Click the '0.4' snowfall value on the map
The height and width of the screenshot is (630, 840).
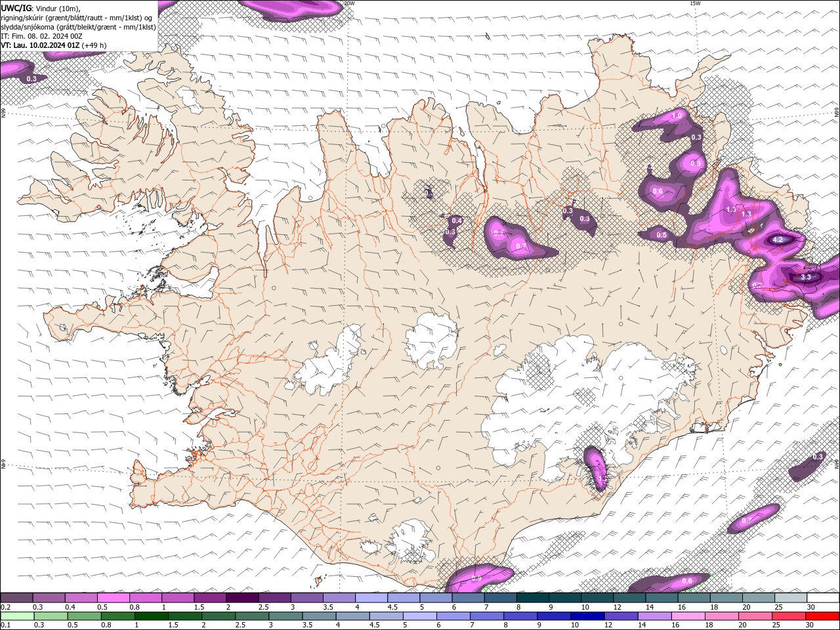pyautogui.click(x=457, y=220)
